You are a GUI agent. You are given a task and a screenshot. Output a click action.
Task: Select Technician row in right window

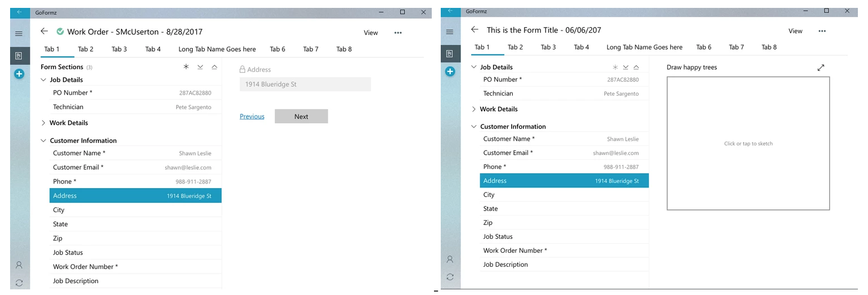(x=564, y=93)
